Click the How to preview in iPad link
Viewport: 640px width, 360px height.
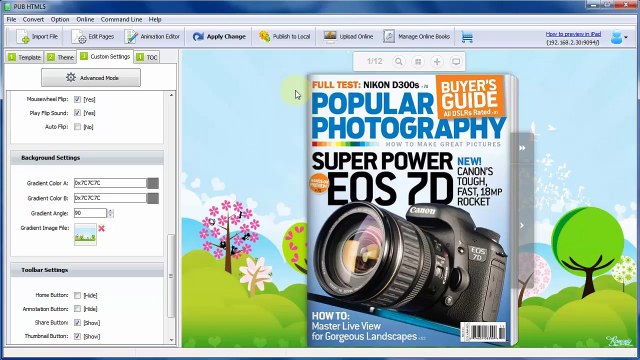(x=573, y=34)
